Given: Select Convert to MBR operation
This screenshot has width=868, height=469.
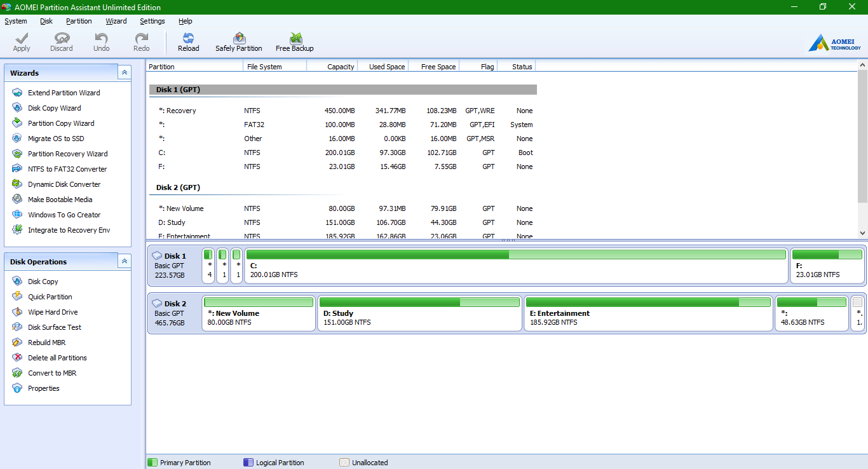Looking at the screenshot, I should pyautogui.click(x=52, y=373).
